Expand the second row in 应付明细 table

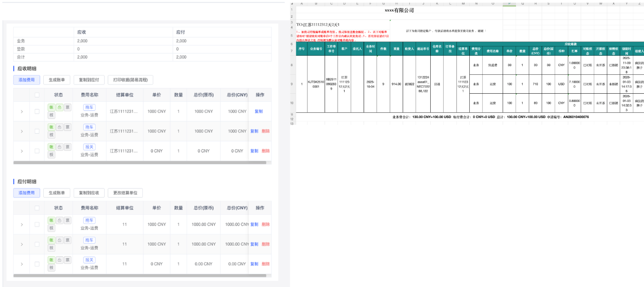pyautogui.click(x=22, y=244)
